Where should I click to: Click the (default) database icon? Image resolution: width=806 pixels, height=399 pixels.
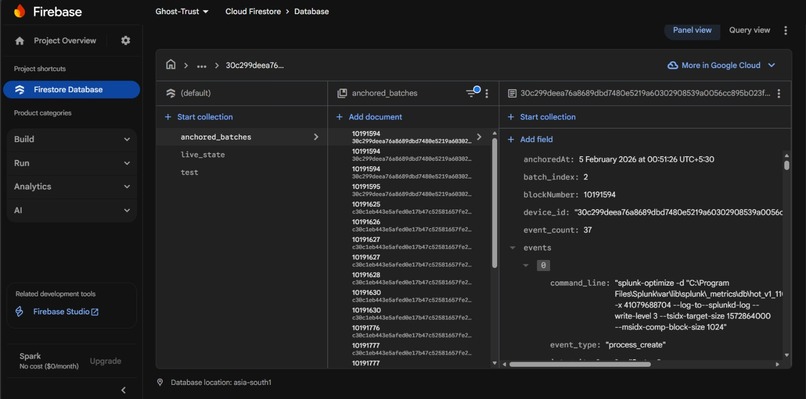click(x=171, y=94)
